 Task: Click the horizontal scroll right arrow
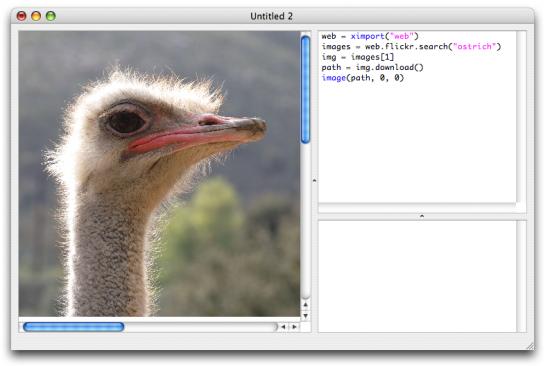pyautogui.click(x=294, y=327)
